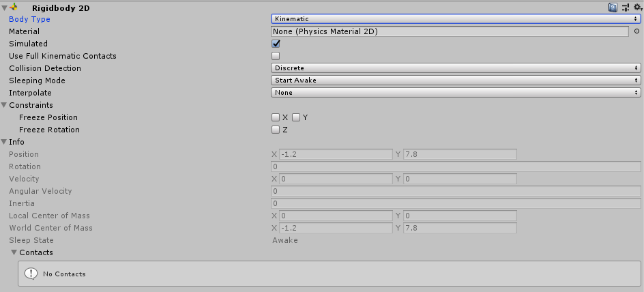This screenshot has width=644, height=292.
Task: Collapse the Constraints section
Action: pyautogui.click(x=4, y=105)
